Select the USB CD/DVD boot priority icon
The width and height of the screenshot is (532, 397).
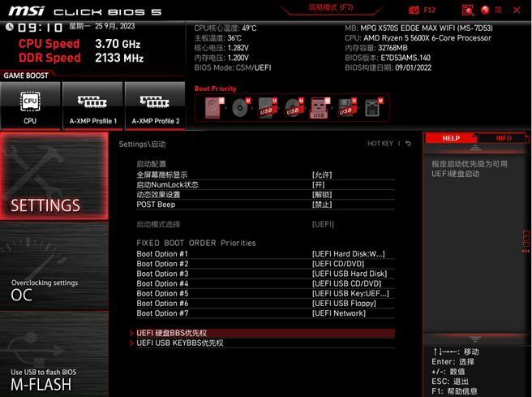(294, 108)
